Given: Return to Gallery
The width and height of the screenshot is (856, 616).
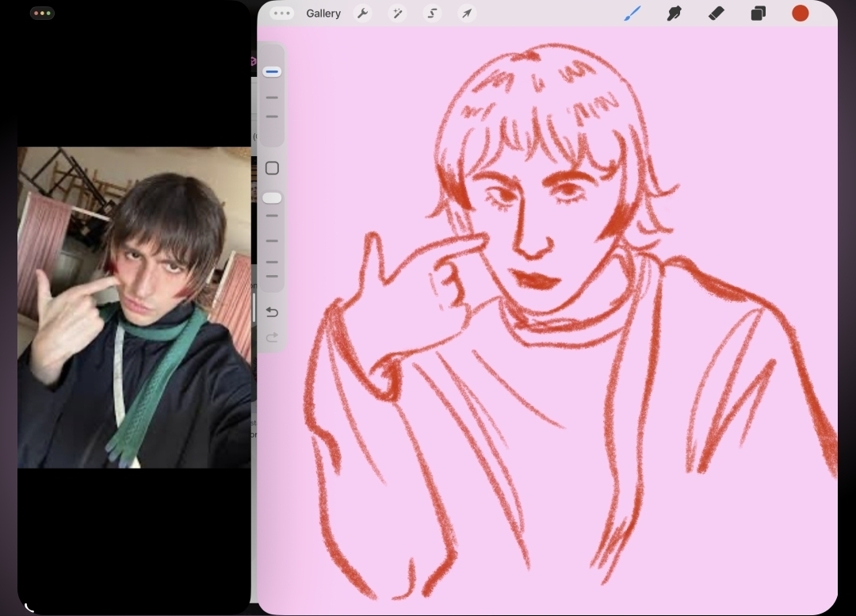Looking at the screenshot, I should point(323,13).
